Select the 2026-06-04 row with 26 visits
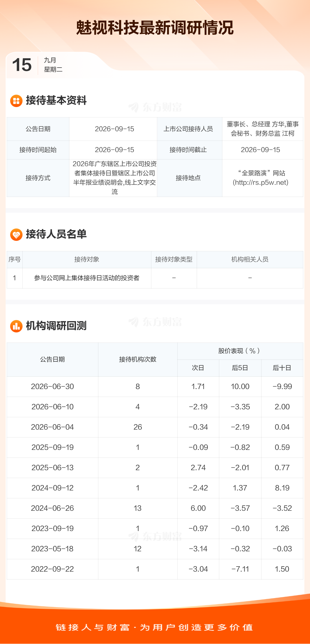310x644 pixels. coord(155,427)
